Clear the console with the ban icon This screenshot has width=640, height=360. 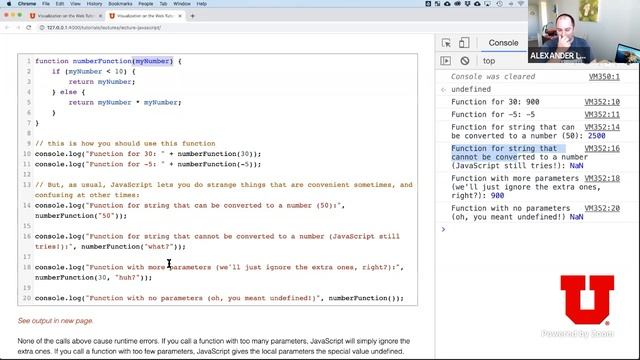click(x=464, y=61)
